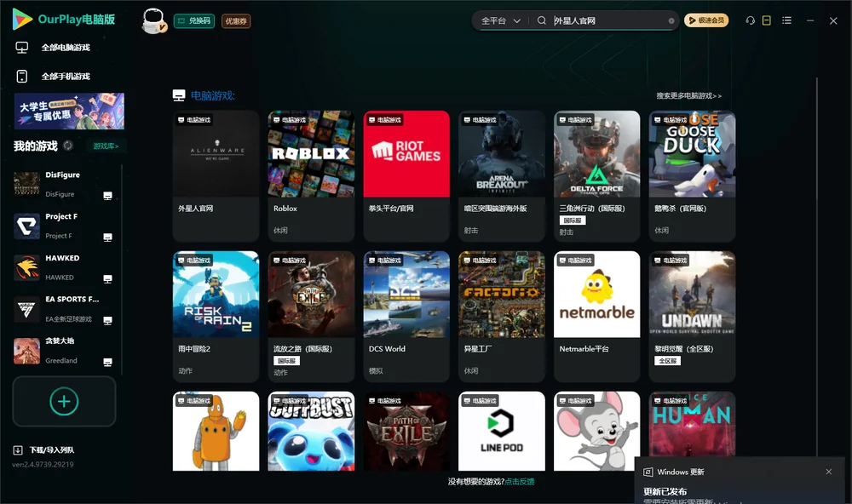Screen dimensions: 852x504
Task: Open Project F game icon in sidebar
Action: (26, 226)
